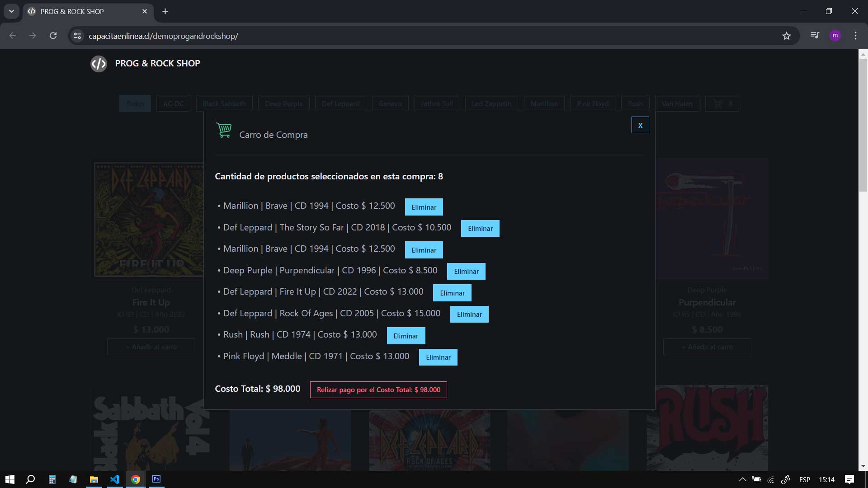868x488 pixels.
Task: Open the Chrome profile avatar menu
Action: [x=835, y=35]
